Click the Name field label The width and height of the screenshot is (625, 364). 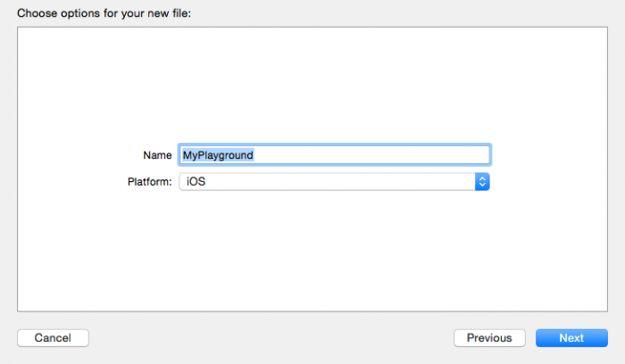[157, 155]
